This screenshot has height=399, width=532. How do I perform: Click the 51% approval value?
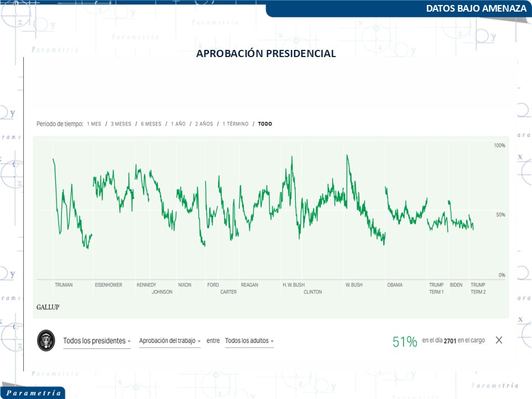pyautogui.click(x=405, y=342)
